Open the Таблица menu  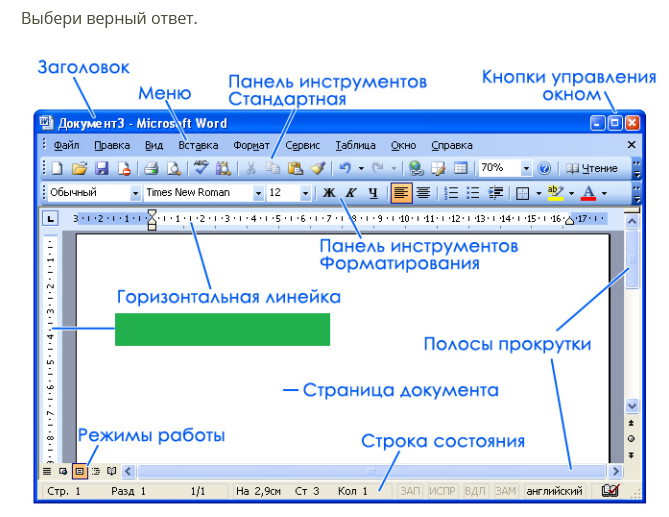(x=356, y=145)
